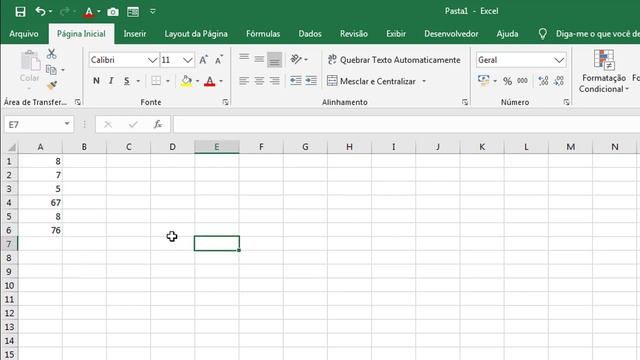Open the Exibir tab
The height and width of the screenshot is (360, 640).
pyautogui.click(x=396, y=34)
